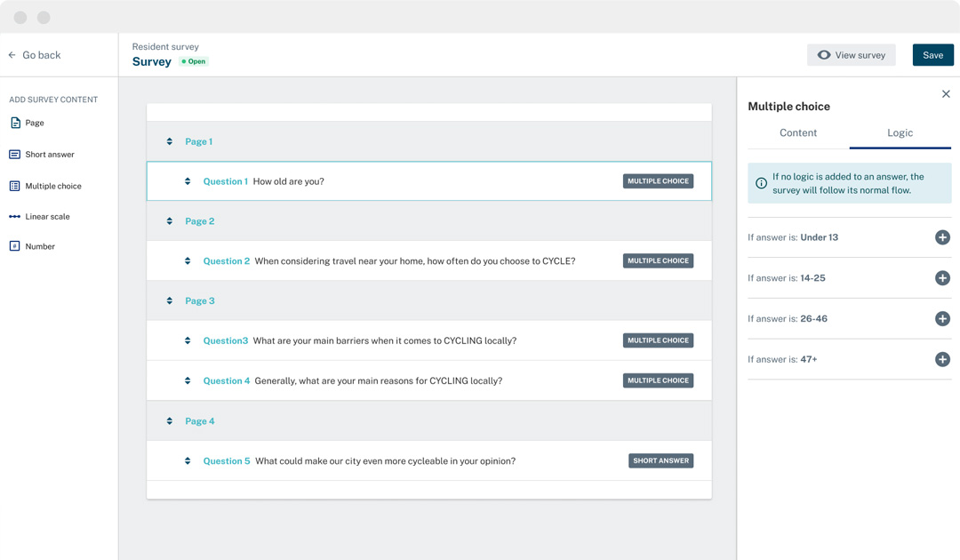Add a Multiple choice question

51,185
